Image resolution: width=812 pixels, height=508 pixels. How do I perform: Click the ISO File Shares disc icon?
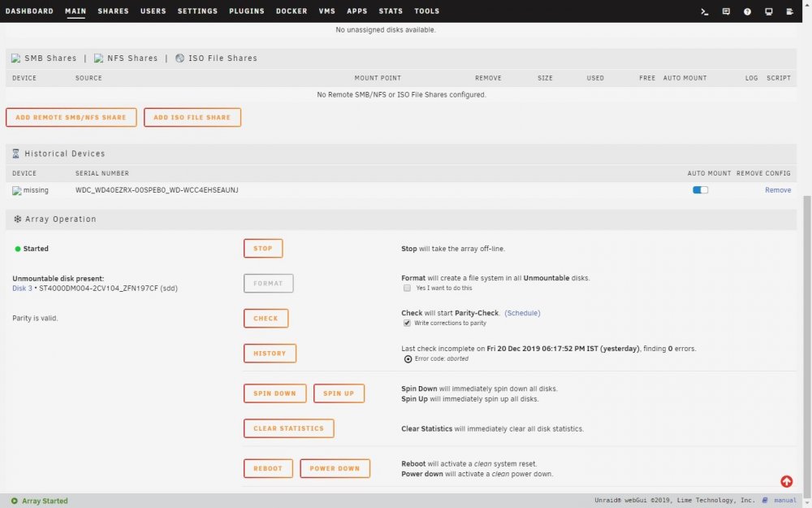point(179,58)
